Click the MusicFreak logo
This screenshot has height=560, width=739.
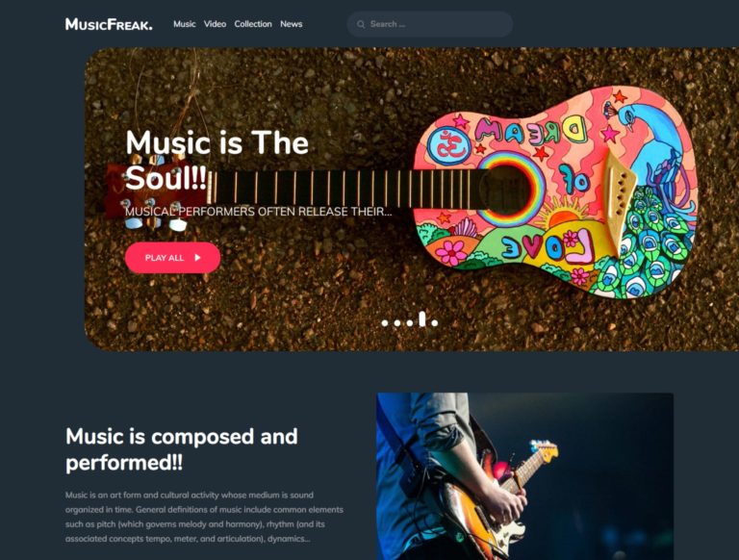coord(109,24)
